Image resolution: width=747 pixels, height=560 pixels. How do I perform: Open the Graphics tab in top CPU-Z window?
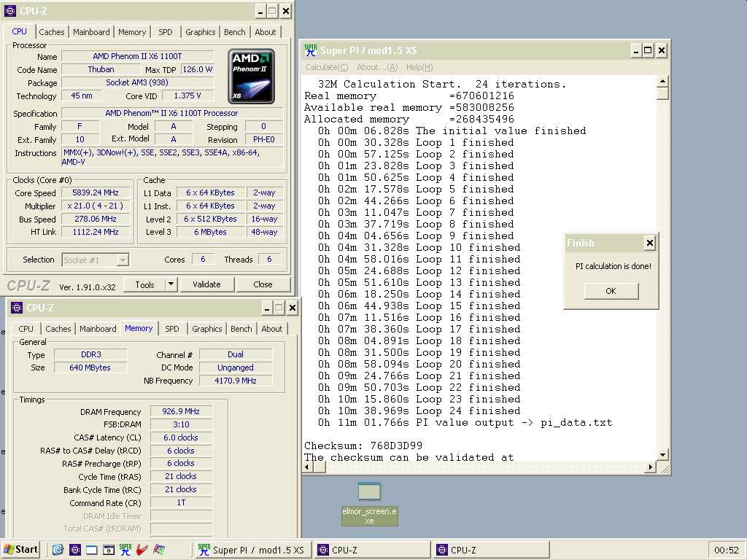click(200, 32)
